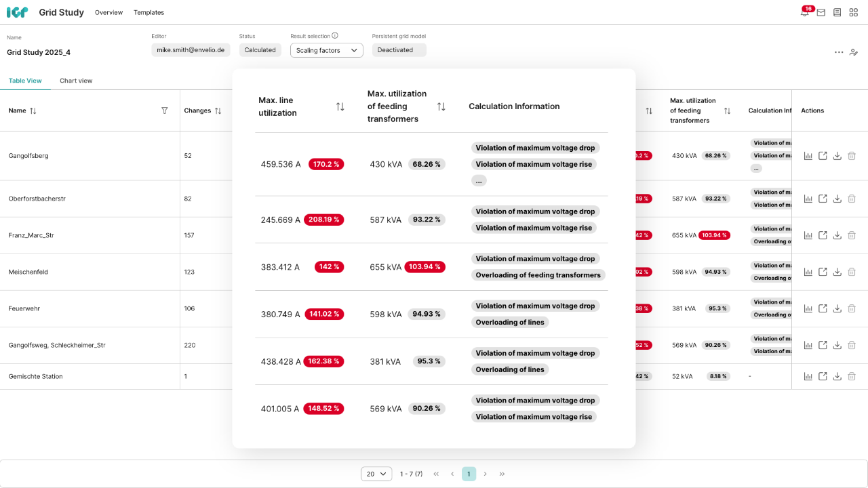Delete the Gemischte Station row
868x488 pixels.
(x=852, y=376)
